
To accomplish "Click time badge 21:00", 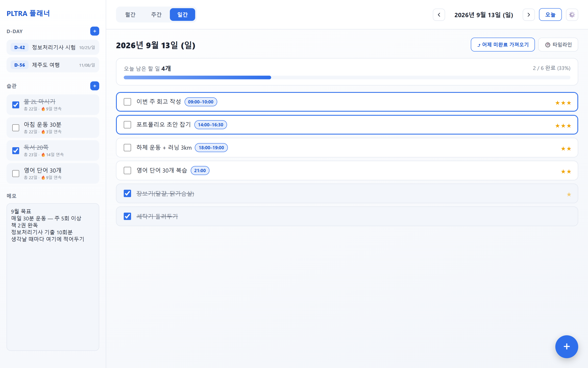I will [x=200, y=170].
